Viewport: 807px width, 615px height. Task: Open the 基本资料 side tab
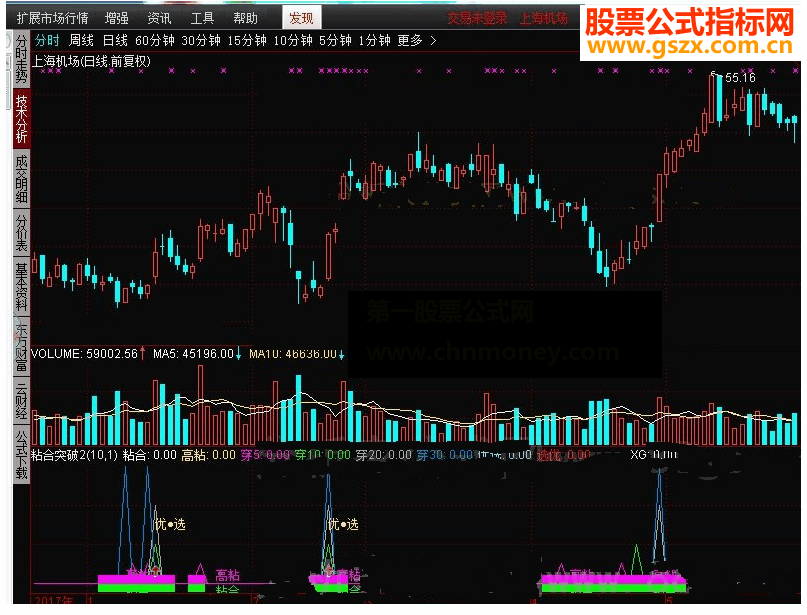21,286
